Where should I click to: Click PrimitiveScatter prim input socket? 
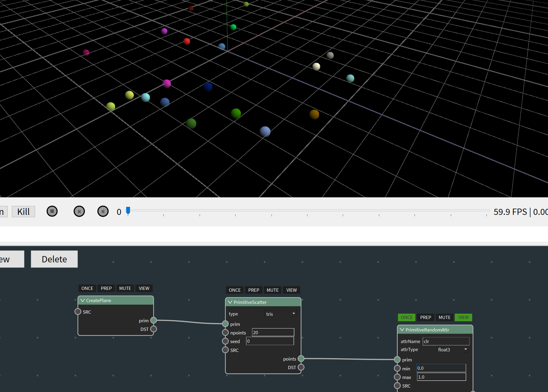tap(225, 324)
